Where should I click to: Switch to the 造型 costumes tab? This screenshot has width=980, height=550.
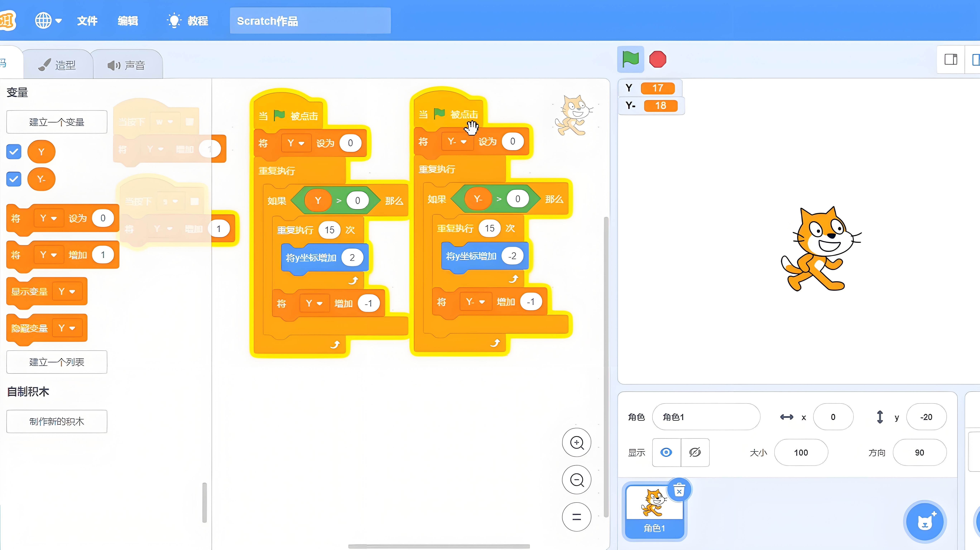(58, 65)
